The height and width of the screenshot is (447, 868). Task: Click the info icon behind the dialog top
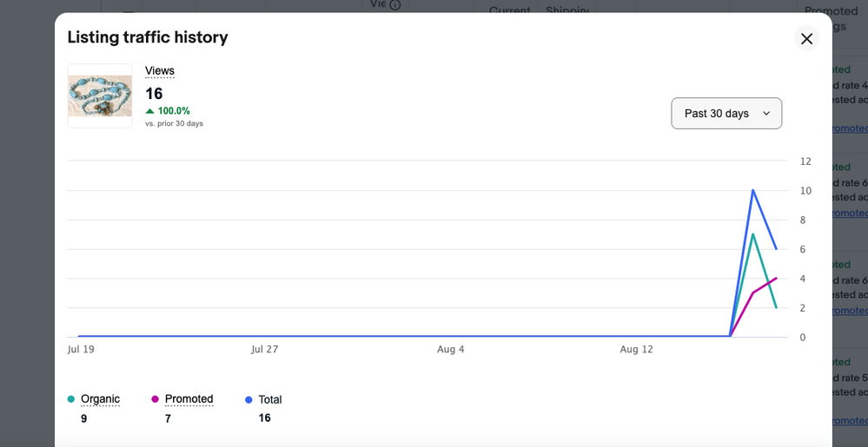(395, 5)
